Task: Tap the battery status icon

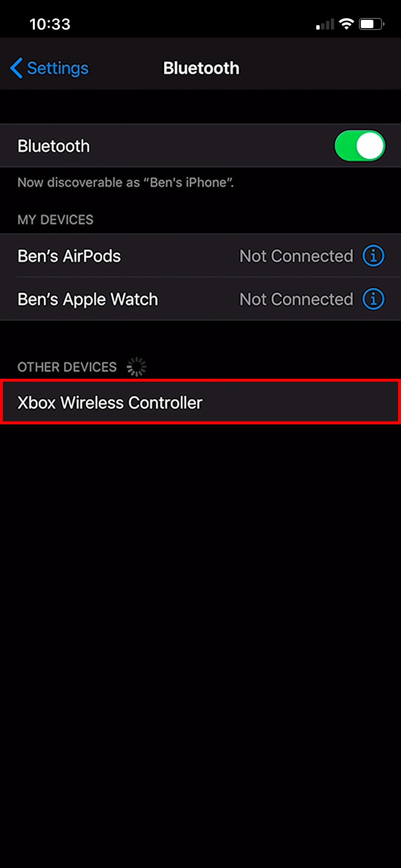Action: 371,24
